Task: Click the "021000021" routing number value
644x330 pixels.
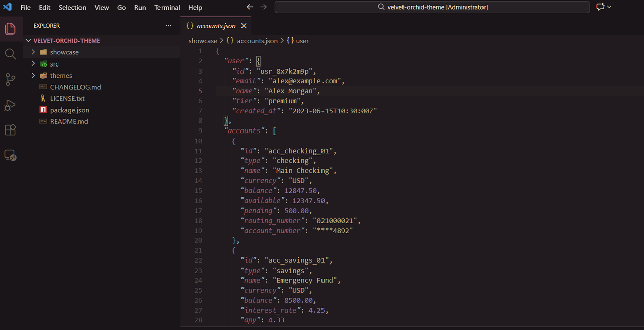Action: (x=335, y=221)
